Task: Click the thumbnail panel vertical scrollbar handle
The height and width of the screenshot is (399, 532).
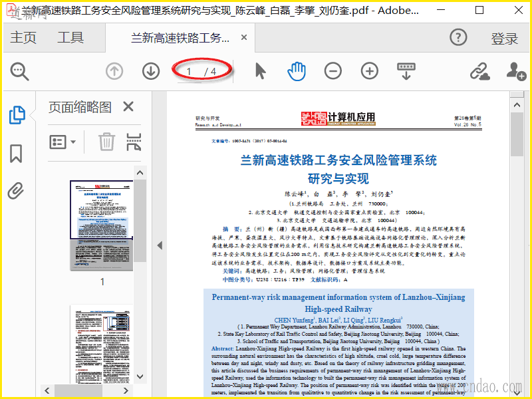Action: [140, 221]
